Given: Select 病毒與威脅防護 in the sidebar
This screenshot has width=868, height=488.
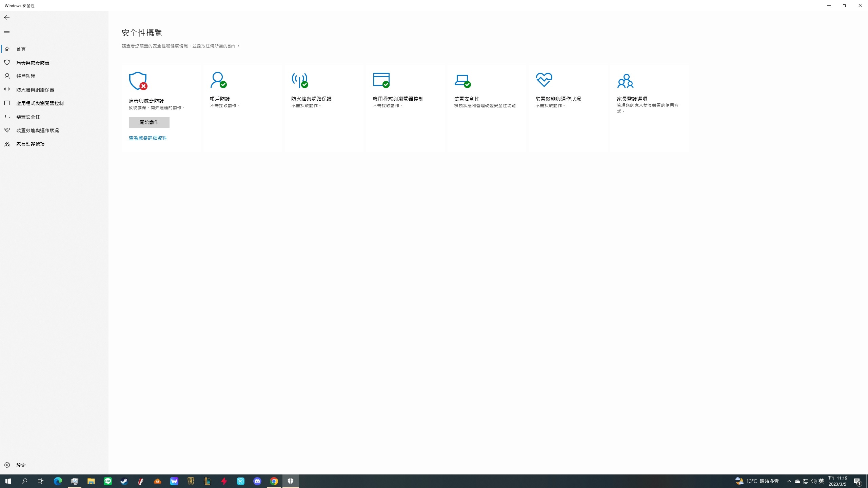Looking at the screenshot, I should click(x=33, y=63).
